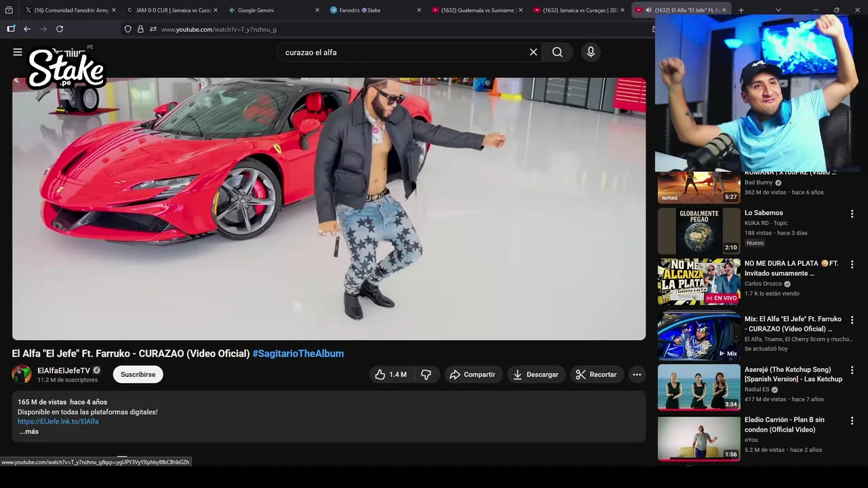Click the browser address bar URL
The height and width of the screenshot is (488, 868).
[218, 29]
